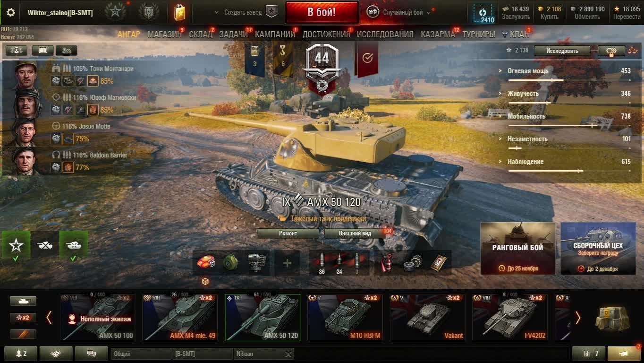
Task: Toggle the x2 bonus carousel filter
Action: click(x=23, y=318)
